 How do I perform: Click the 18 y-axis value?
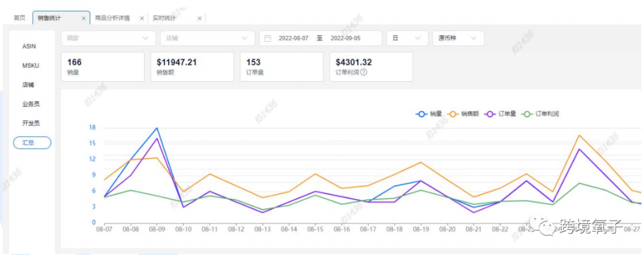[x=92, y=128]
